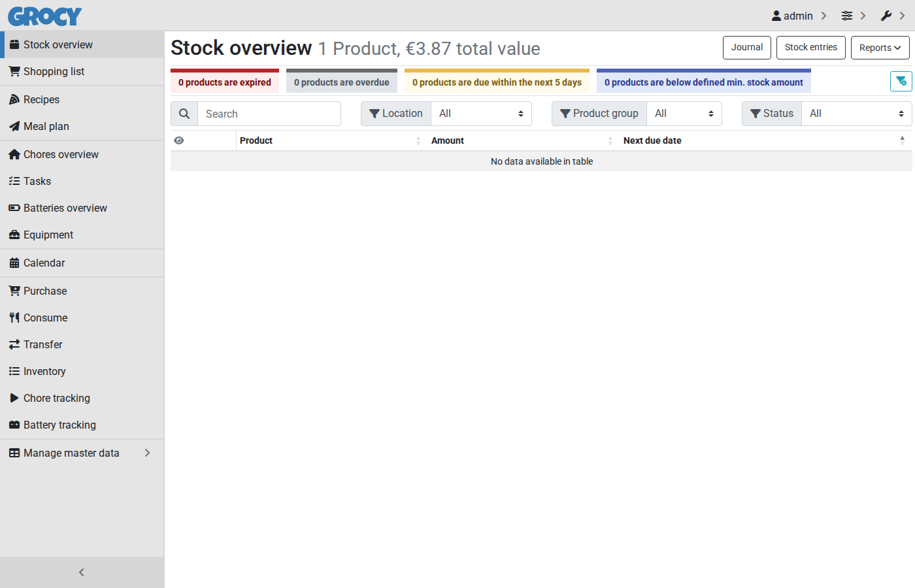Viewport: 915px width, 588px height.
Task: Click the Calendar icon in sidebar
Action: point(14,263)
